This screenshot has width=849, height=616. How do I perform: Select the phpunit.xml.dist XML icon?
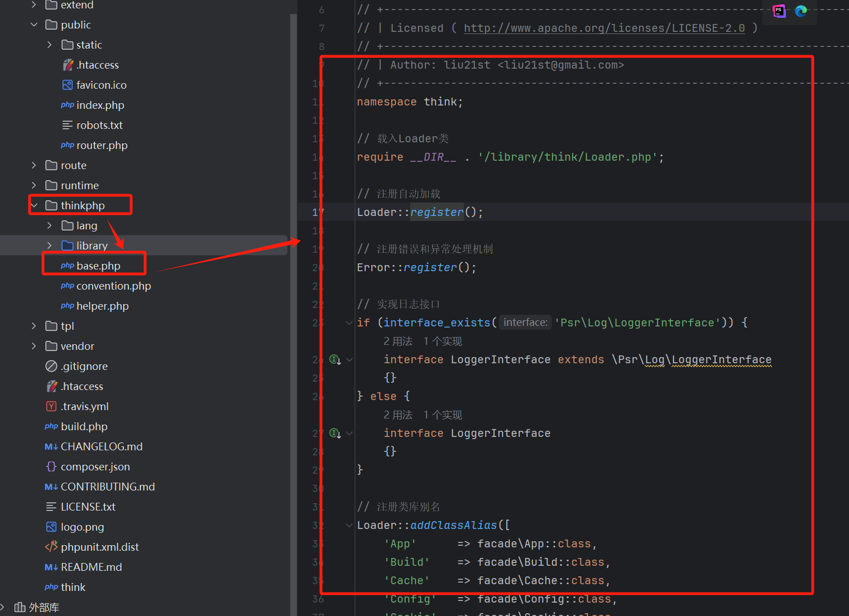(51, 547)
